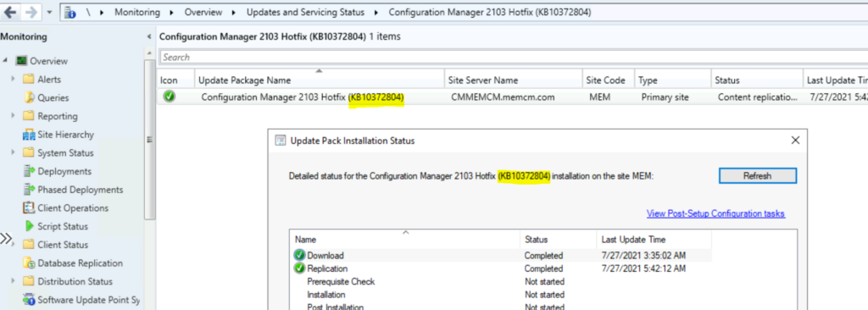Screen dimensions: 868x310
Task: Click the navigation pane vertical scrollbar
Action: tap(149, 140)
